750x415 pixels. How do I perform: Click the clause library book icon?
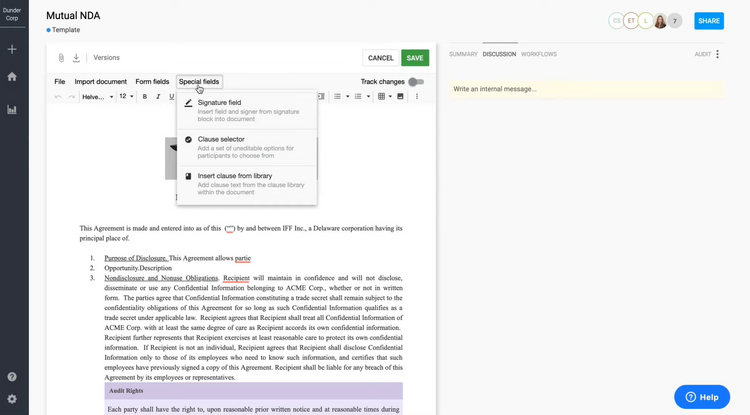pyautogui.click(x=188, y=176)
